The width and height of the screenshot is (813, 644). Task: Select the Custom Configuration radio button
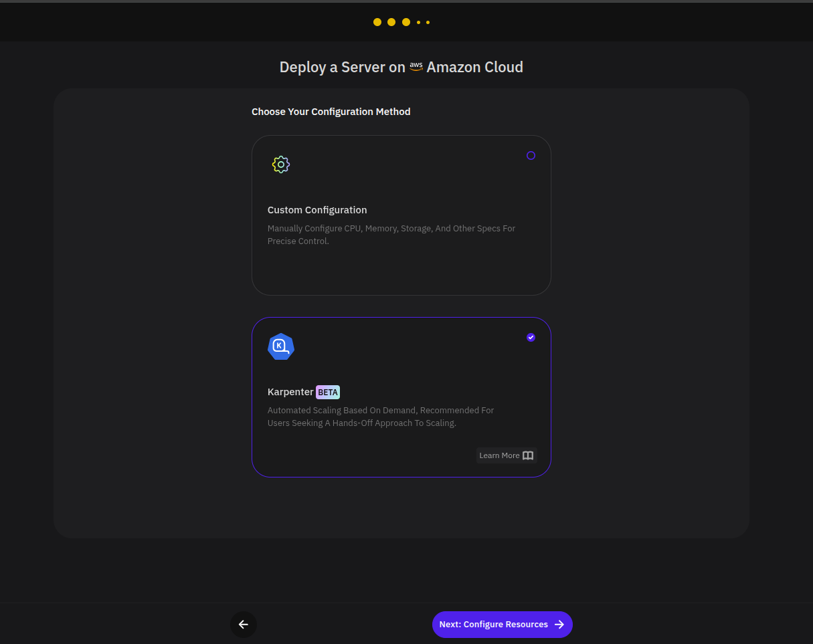[x=531, y=155]
